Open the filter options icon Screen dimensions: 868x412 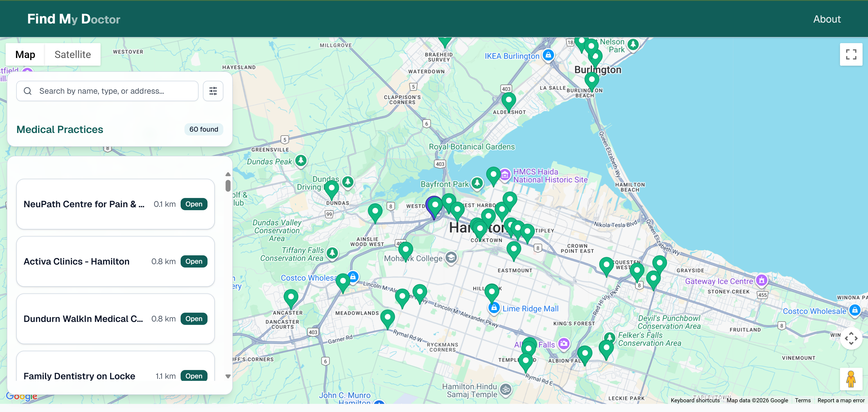pyautogui.click(x=213, y=91)
